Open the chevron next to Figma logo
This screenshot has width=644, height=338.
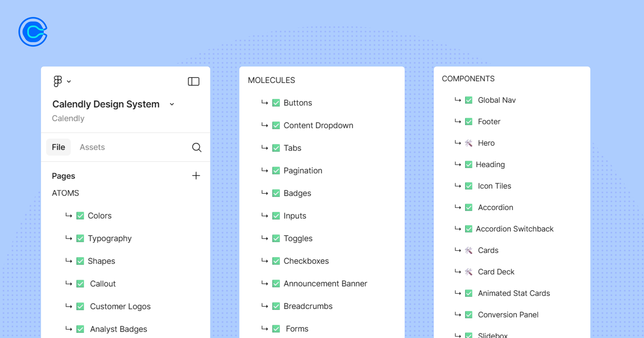click(x=69, y=81)
